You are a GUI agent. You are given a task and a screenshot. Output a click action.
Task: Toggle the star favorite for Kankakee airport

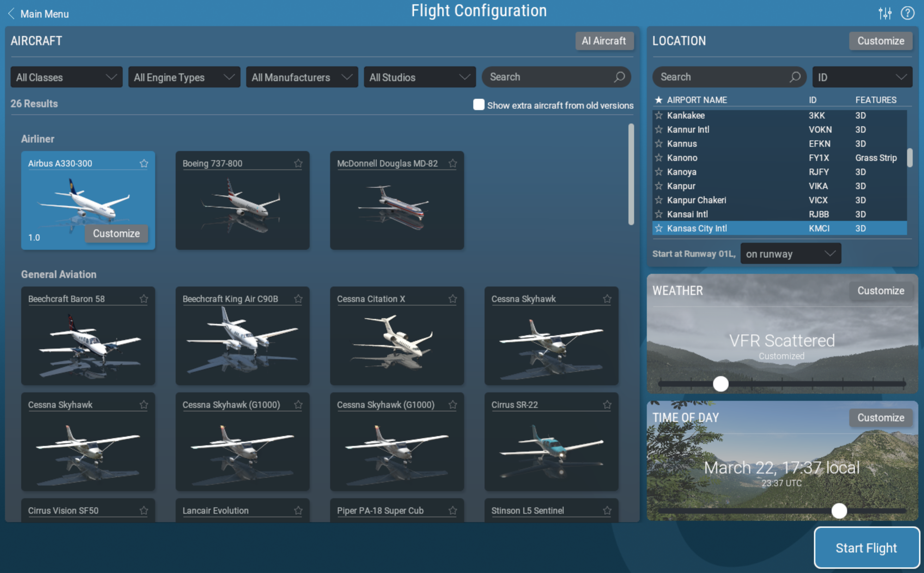(659, 115)
